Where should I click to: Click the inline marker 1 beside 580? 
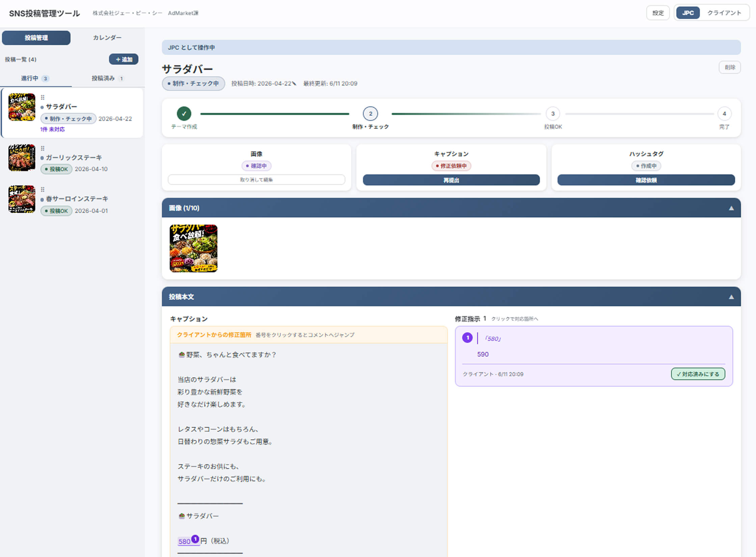point(195,539)
